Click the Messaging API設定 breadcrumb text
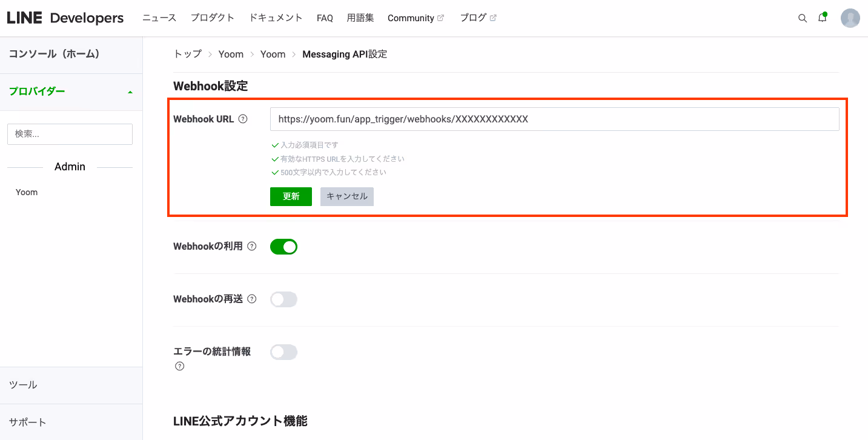Viewport: 868px width, 440px height. coord(345,54)
